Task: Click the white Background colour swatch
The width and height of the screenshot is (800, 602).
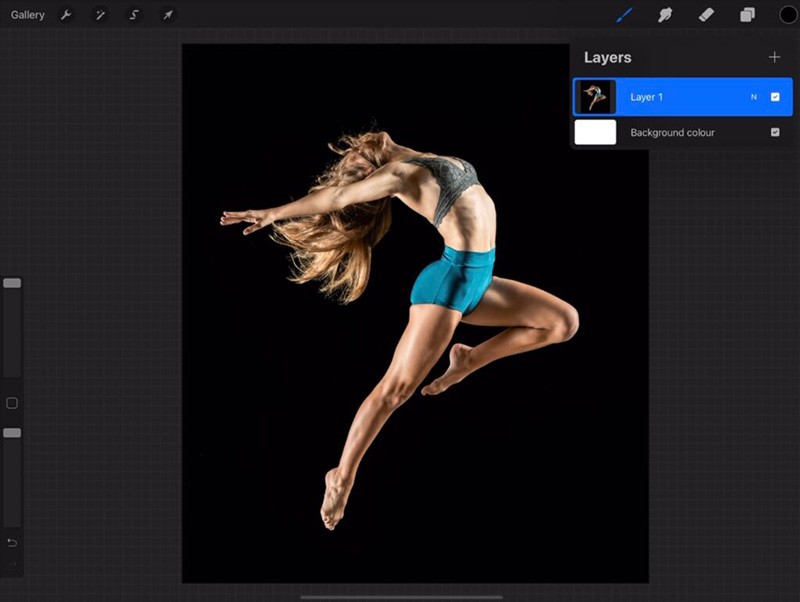Action: [595, 132]
